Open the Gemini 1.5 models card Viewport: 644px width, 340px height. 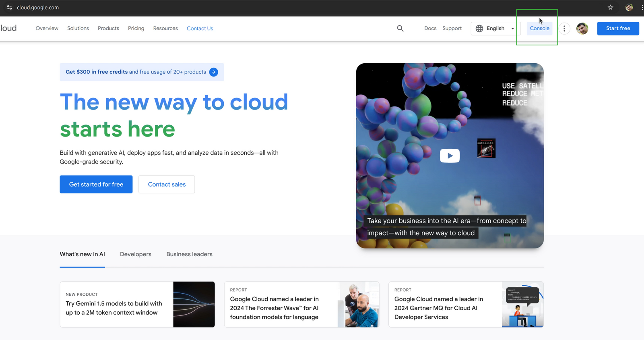click(x=137, y=305)
